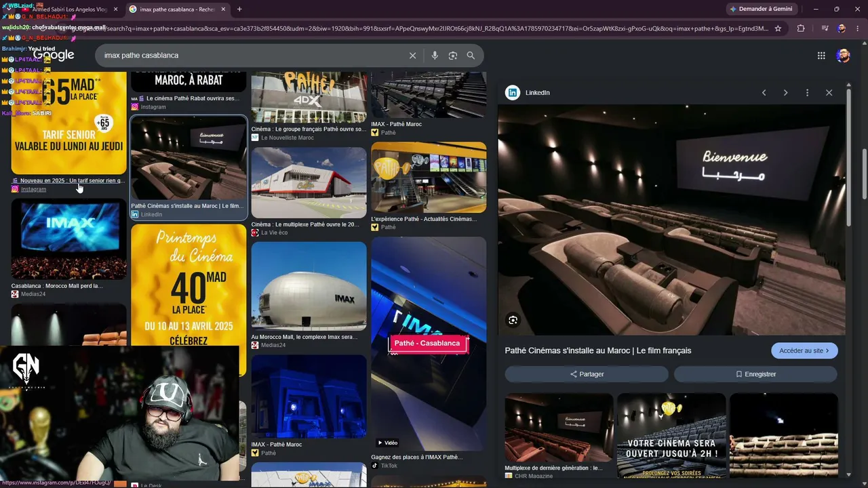Open the large cinema hall preview image
This screenshot has height=488, width=868.
[671, 220]
